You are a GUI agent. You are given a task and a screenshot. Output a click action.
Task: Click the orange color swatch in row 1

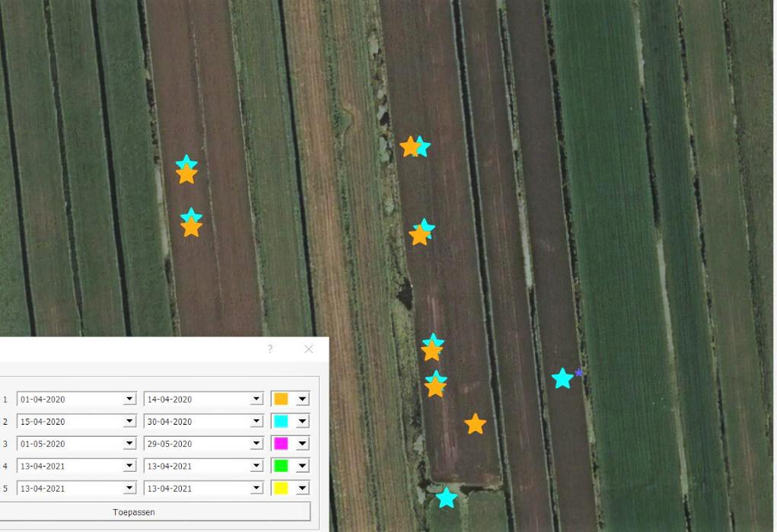281,399
